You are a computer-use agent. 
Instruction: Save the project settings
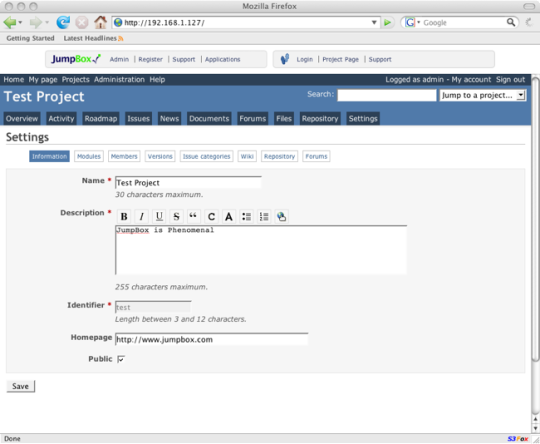pos(21,386)
